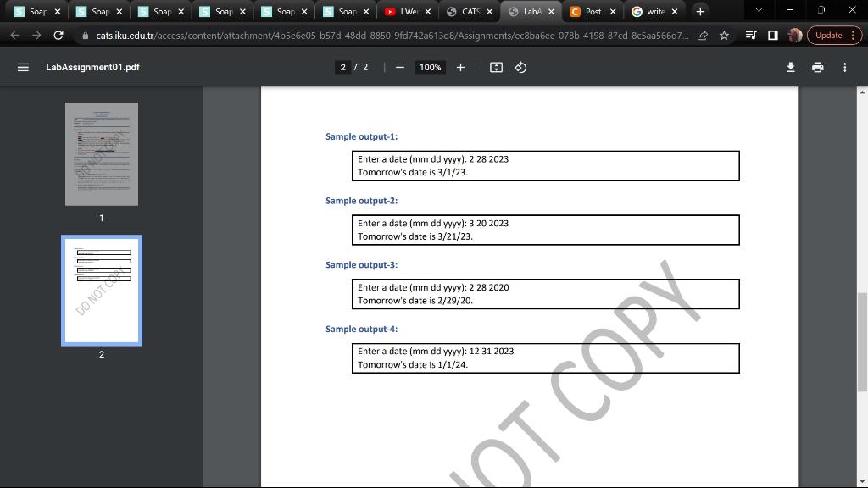
Task: Select the page 1 thumbnail
Action: coord(102,153)
